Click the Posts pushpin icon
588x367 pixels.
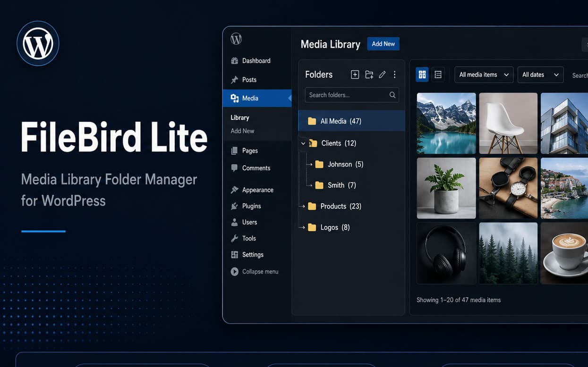(x=234, y=80)
